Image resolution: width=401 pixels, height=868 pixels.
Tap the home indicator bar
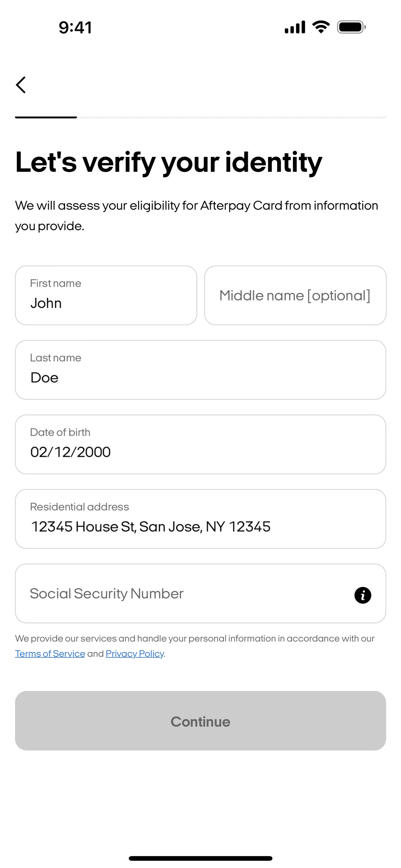tap(200, 858)
